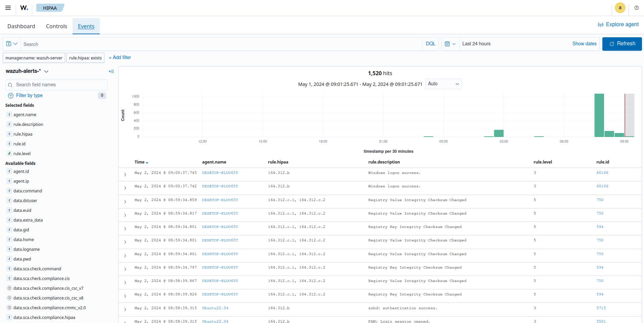The width and height of the screenshot is (644, 323).
Task: Click the Refresh button
Action: tap(622, 44)
